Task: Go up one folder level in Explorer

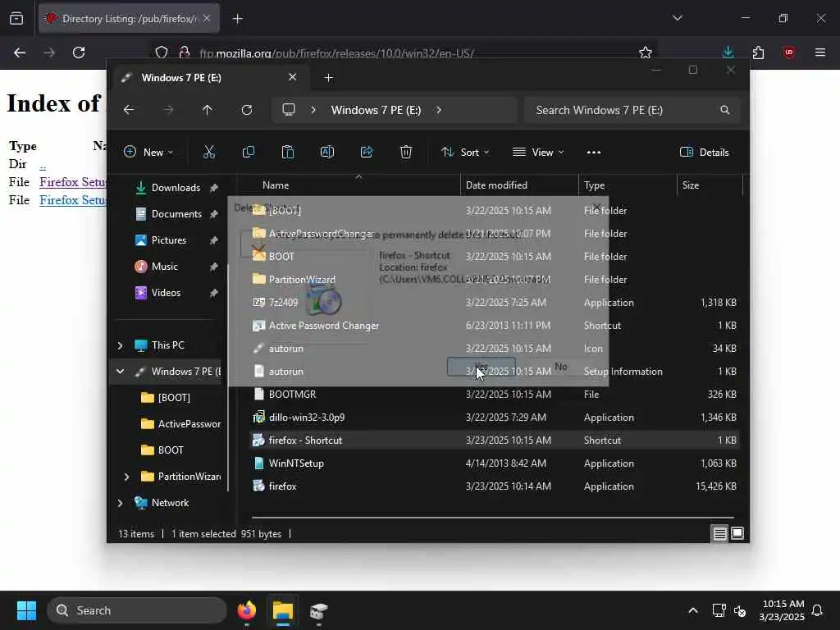Action: (208, 110)
